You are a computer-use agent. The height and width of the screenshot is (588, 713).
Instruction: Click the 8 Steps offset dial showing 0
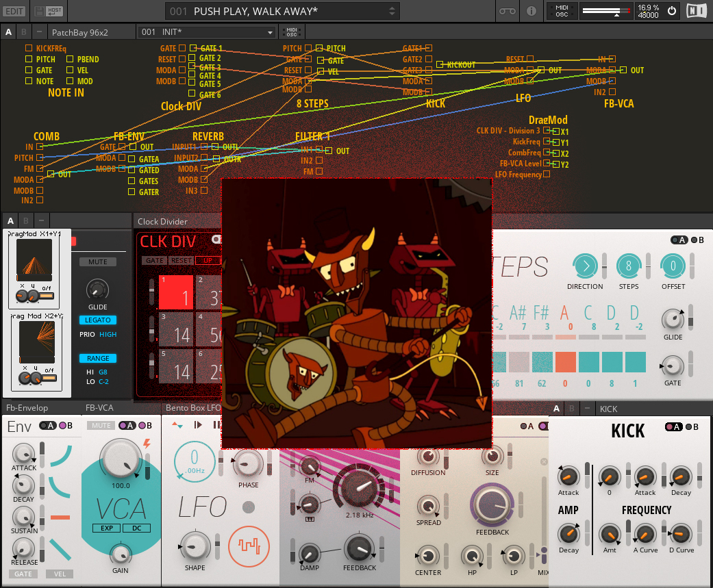pyautogui.click(x=673, y=266)
